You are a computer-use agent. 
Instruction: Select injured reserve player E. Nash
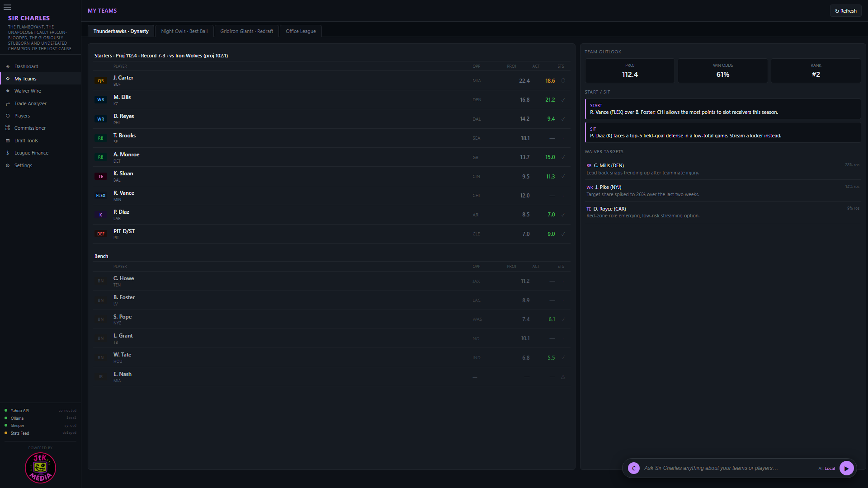coord(331,377)
